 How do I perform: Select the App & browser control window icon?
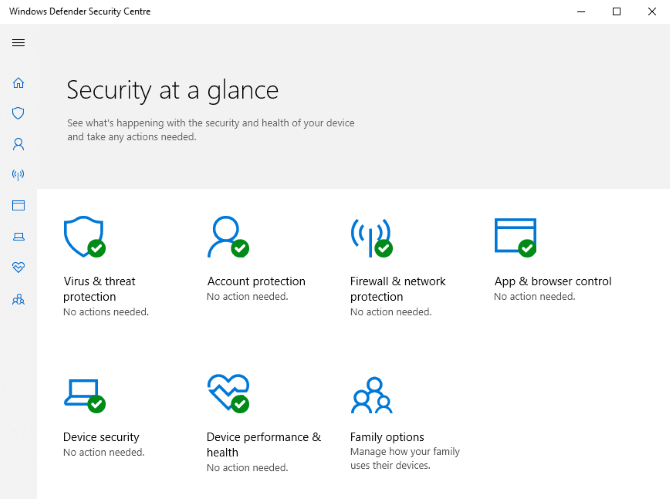tap(515, 237)
